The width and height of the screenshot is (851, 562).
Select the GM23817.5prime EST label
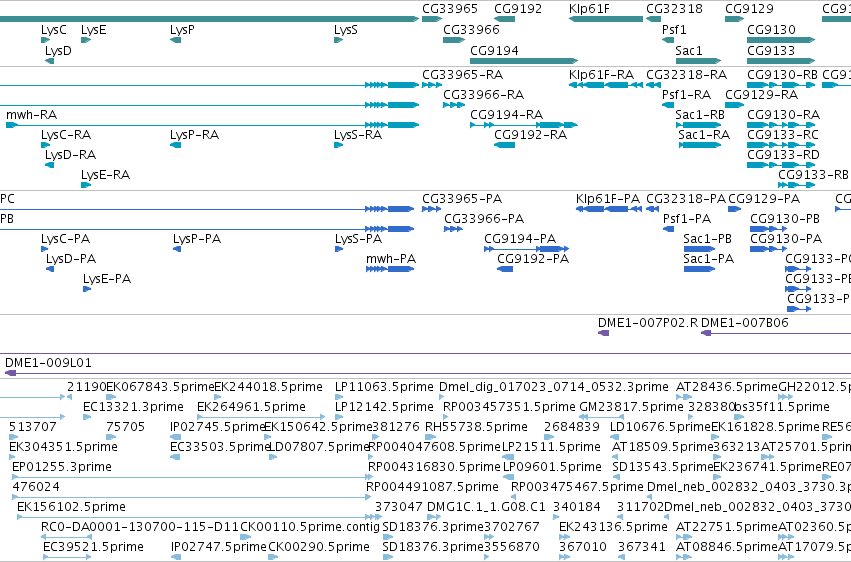coord(631,407)
